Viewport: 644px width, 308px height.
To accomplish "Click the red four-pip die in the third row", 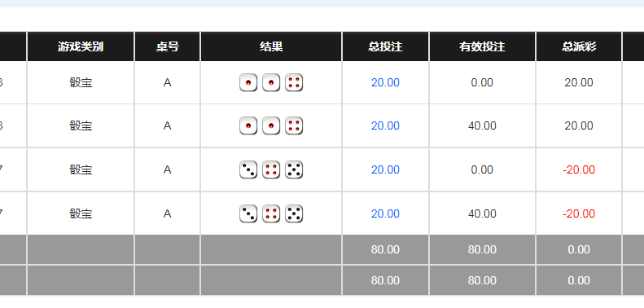I will pos(271,169).
